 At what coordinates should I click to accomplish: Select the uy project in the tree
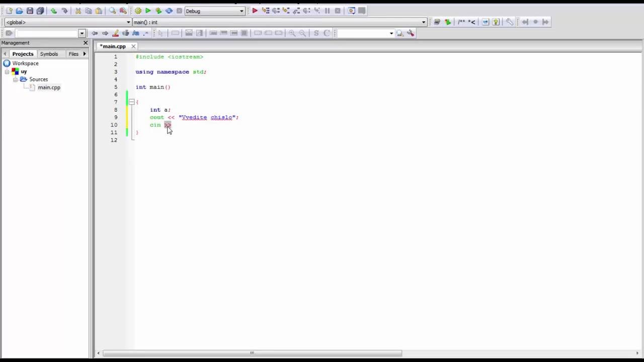tap(24, 71)
